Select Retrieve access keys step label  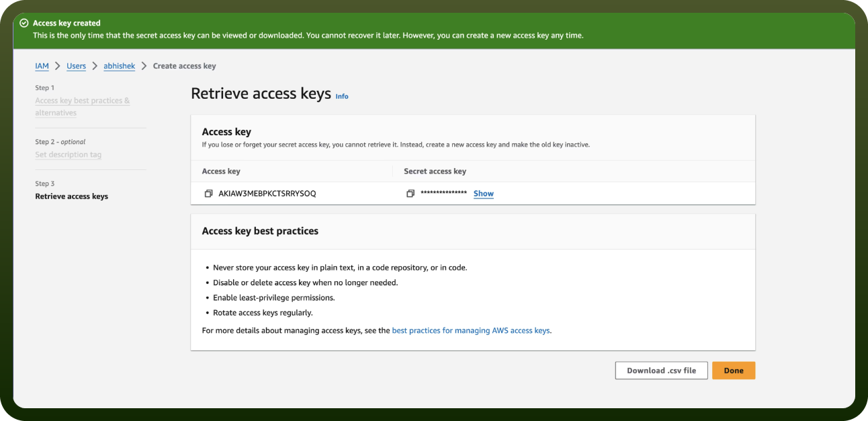pyautogui.click(x=71, y=196)
